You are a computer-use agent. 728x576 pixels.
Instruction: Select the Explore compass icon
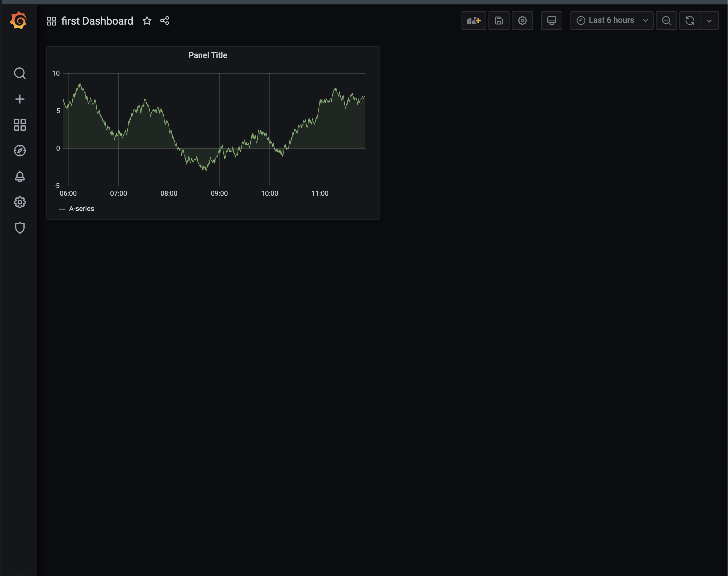pos(20,151)
